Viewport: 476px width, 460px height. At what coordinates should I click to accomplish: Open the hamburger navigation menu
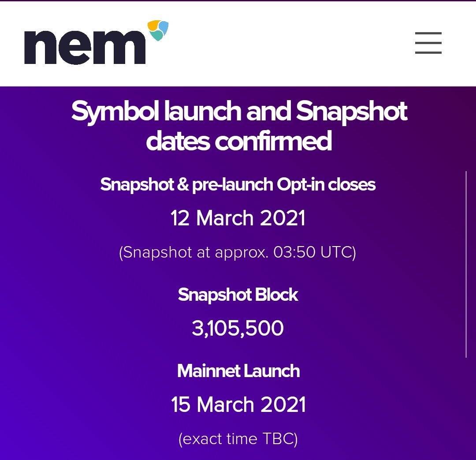pos(428,43)
